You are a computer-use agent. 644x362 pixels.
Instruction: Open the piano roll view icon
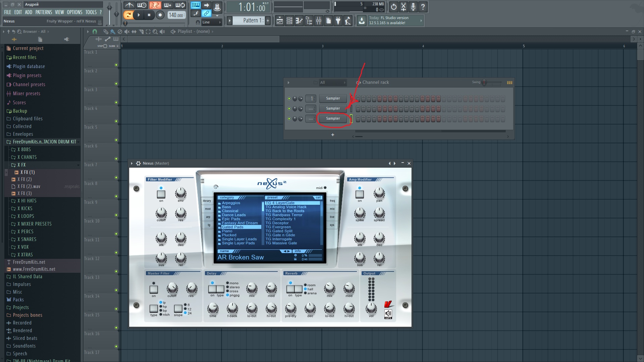(x=299, y=21)
